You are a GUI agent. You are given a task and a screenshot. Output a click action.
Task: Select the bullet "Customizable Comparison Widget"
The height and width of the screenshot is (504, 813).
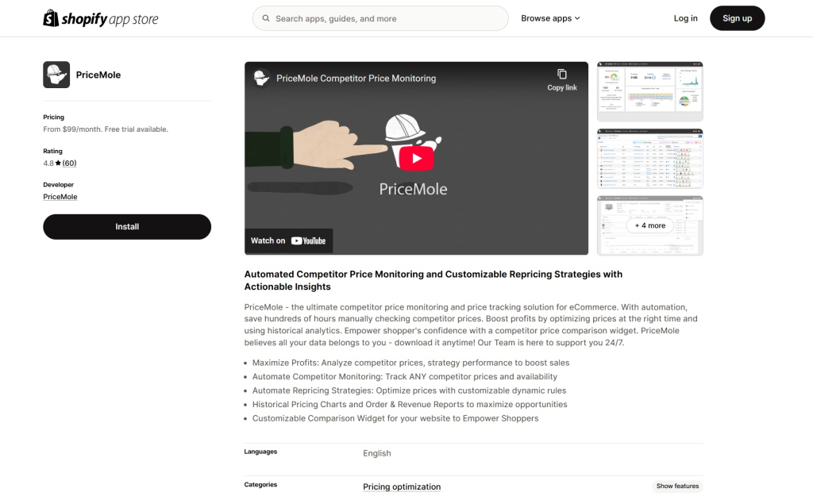pyautogui.click(x=395, y=418)
